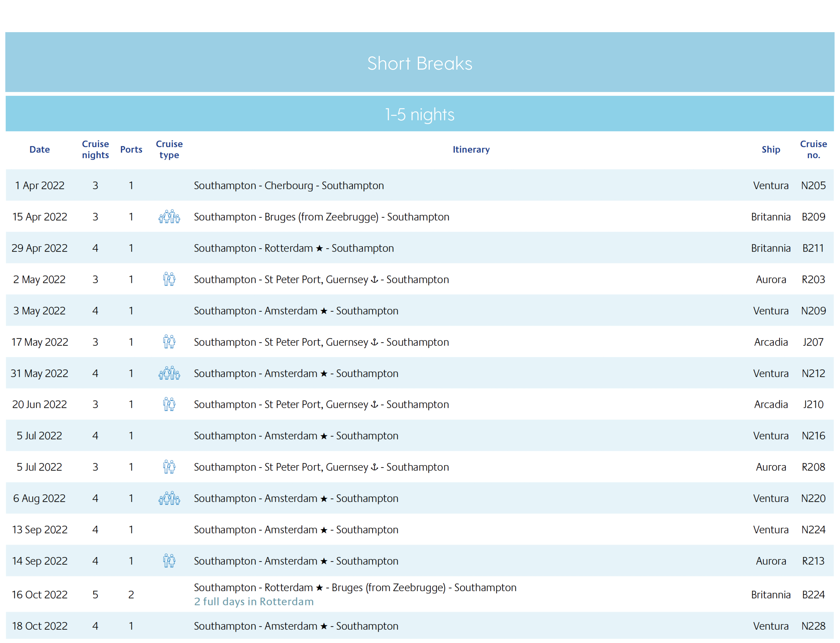Image resolution: width=840 pixels, height=643 pixels.
Task: Click the adults icon for cruise R208
Action: (x=169, y=467)
